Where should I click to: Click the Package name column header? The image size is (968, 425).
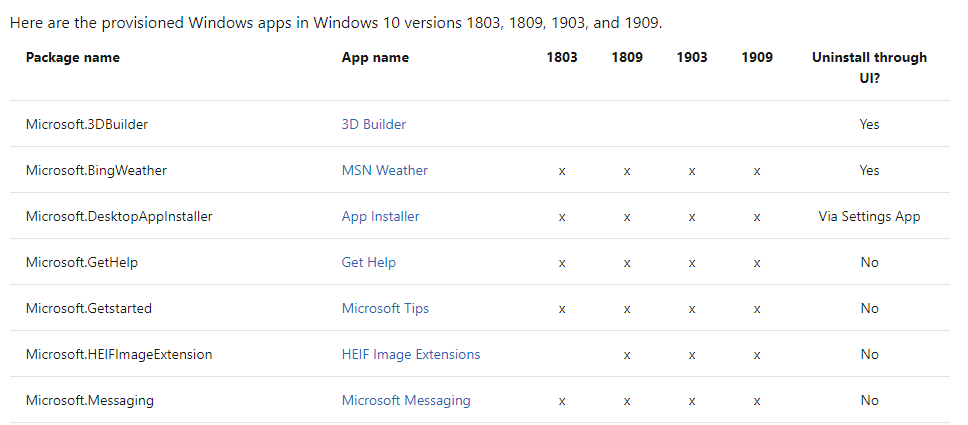click(73, 57)
